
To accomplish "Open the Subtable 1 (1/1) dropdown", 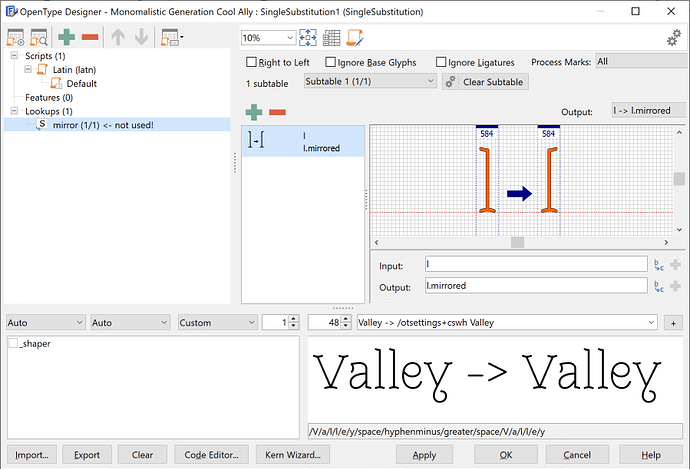I will coord(370,81).
